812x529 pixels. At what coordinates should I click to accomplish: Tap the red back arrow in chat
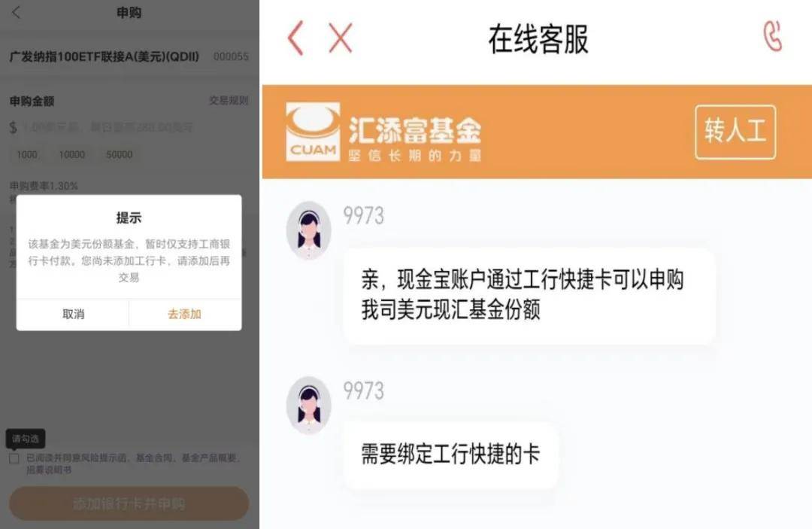coord(295,38)
